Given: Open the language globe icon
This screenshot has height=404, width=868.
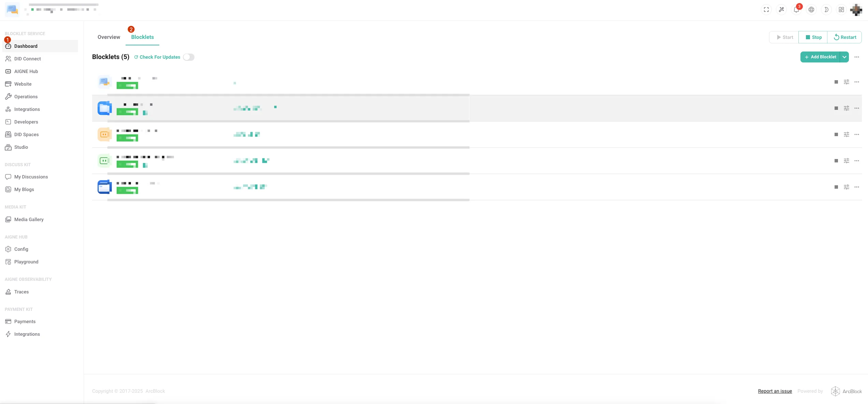Looking at the screenshot, I should click(x=811, y=10).
